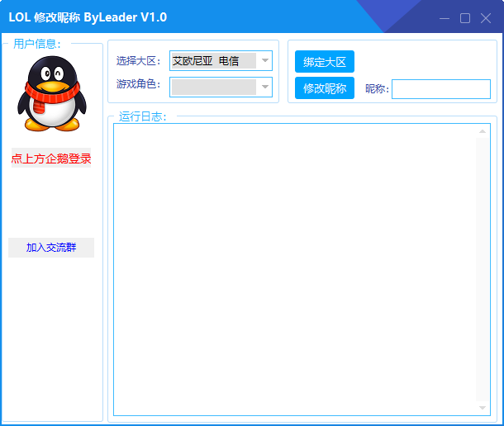Click the 游戏角色 label

coord(138,84)
